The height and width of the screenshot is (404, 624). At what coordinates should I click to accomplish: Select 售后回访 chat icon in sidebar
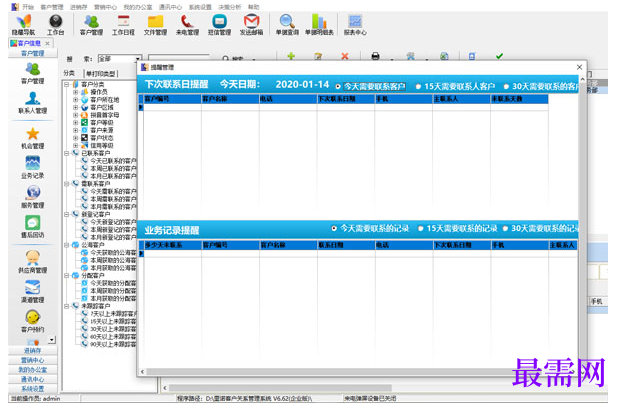(x=33, y=226)
